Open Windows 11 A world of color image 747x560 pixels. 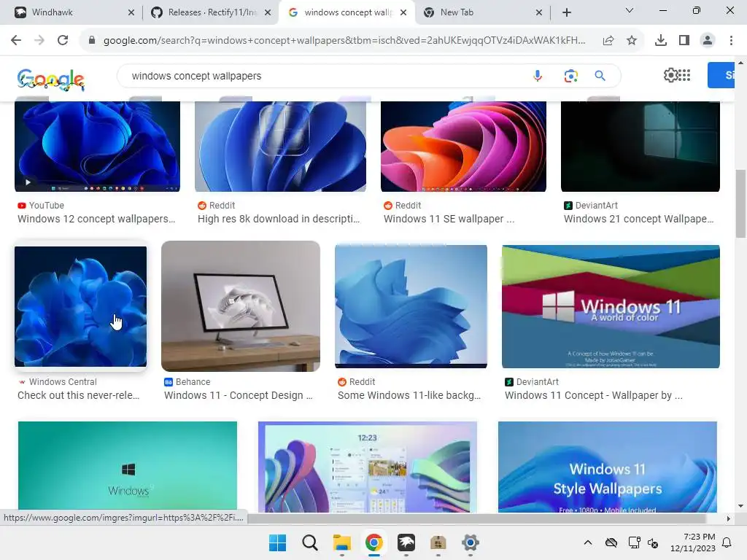[611, 306]
